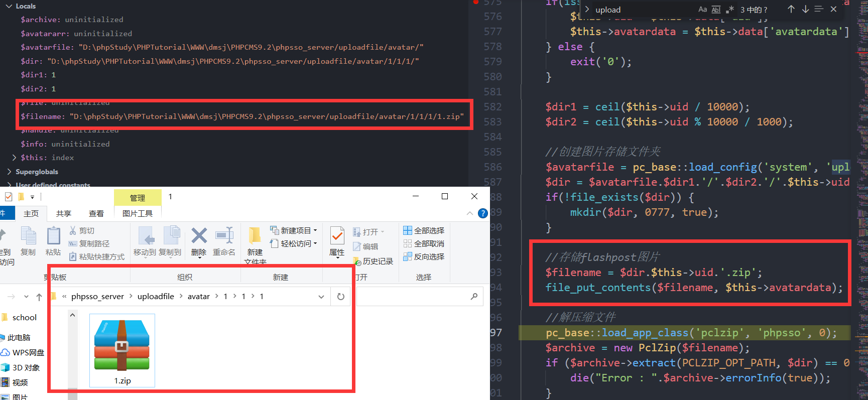Click the Delete (删除) icon
The width and height of the screenshot is (868, 400).
point(199,241)
